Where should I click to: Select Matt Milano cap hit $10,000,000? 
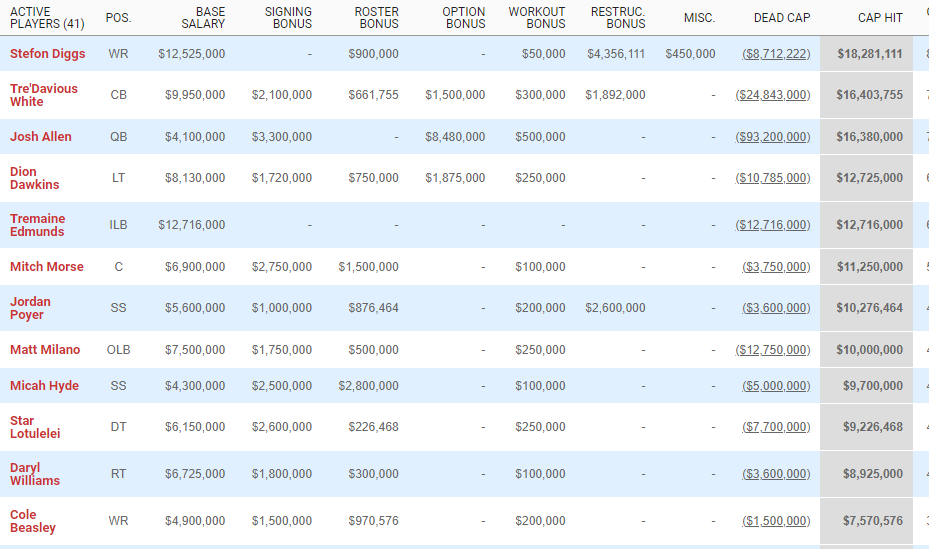(870, 350)
